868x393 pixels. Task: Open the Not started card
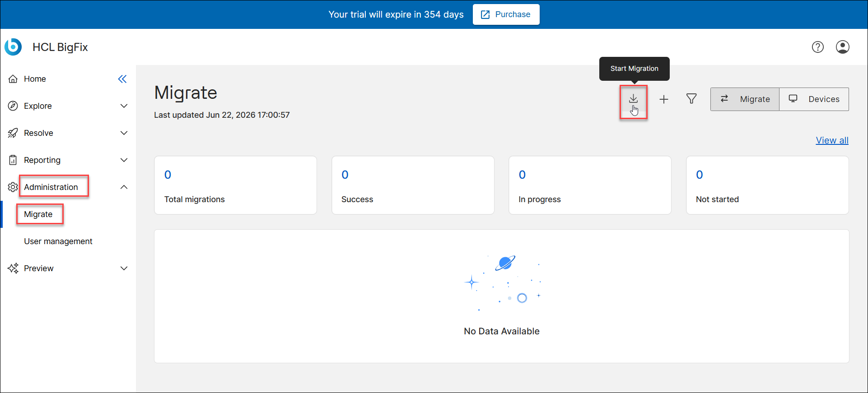[x=767, y=185]
